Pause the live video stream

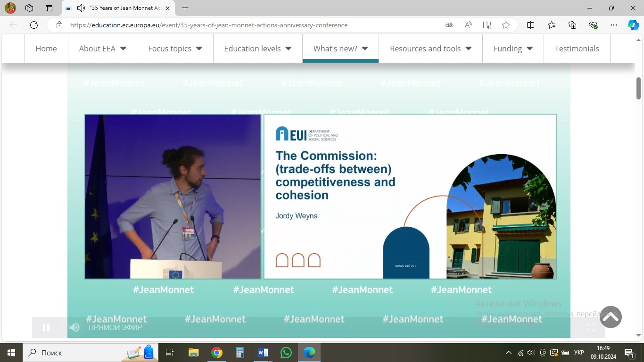click(46, 327)
